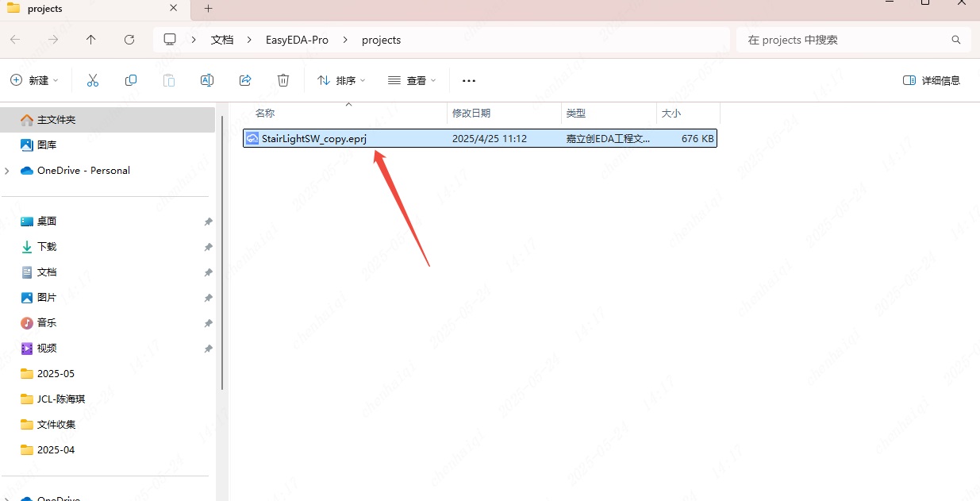Go up one folder level
This screenshot has height=501, width=980.
91,40
